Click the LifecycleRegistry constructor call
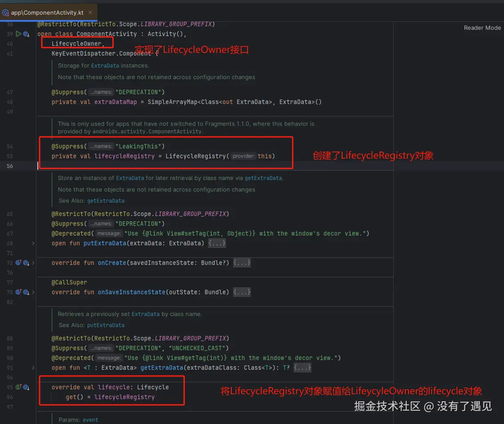The width and height of the screenshot is (504, 424). [196, 156]
